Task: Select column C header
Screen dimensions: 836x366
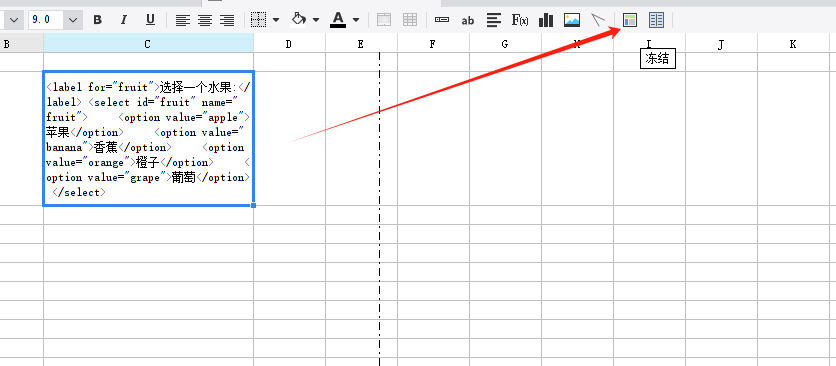Action: pyautogui.click(x=148, y=44)
